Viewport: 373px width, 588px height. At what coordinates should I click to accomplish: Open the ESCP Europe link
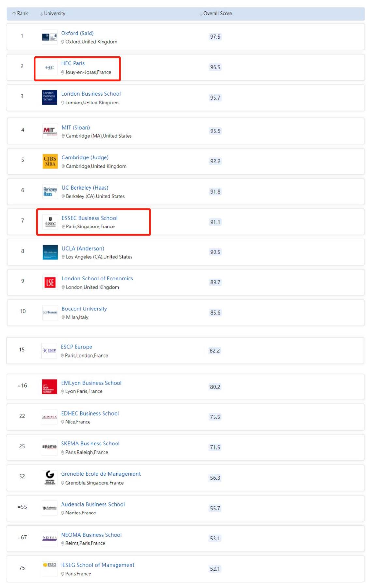pos(76,347)
